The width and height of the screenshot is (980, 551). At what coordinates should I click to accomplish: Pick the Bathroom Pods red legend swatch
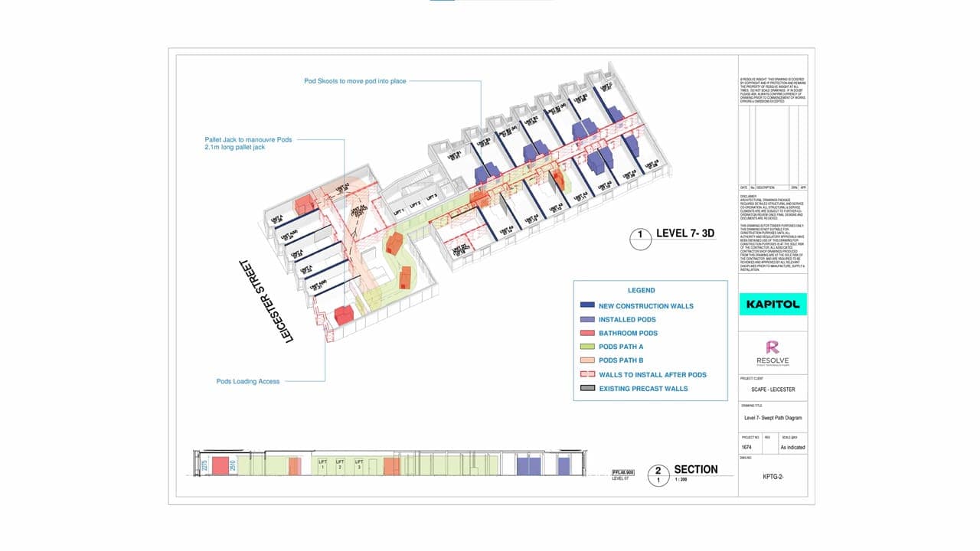pyautogui.click(x=586, y=334)
